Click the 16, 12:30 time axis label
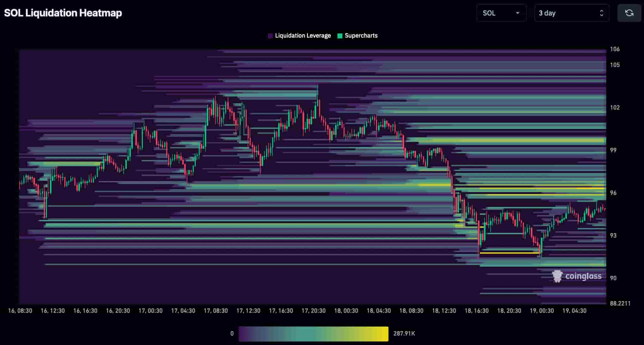 (x=53, y=311)
